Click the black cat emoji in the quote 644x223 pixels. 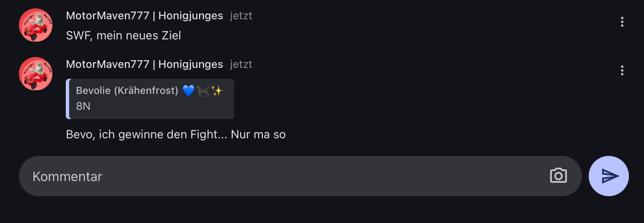(203, 91)
